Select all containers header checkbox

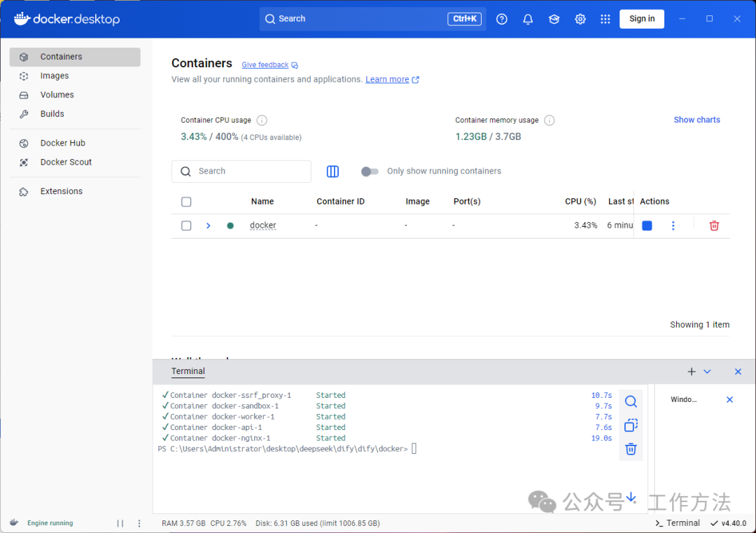coord(186,202)
